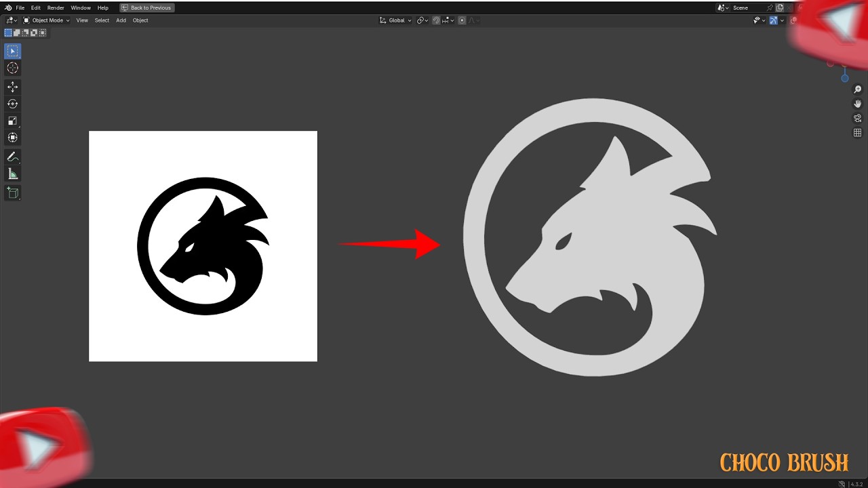Select the Measure tool

[x=12, y=174]
